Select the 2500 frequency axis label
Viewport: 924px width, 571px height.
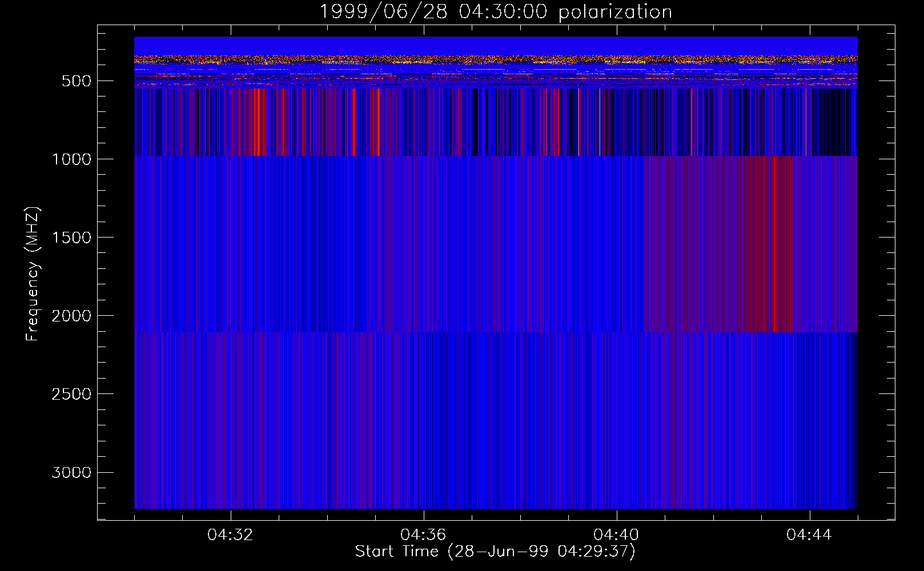(71, 394)
